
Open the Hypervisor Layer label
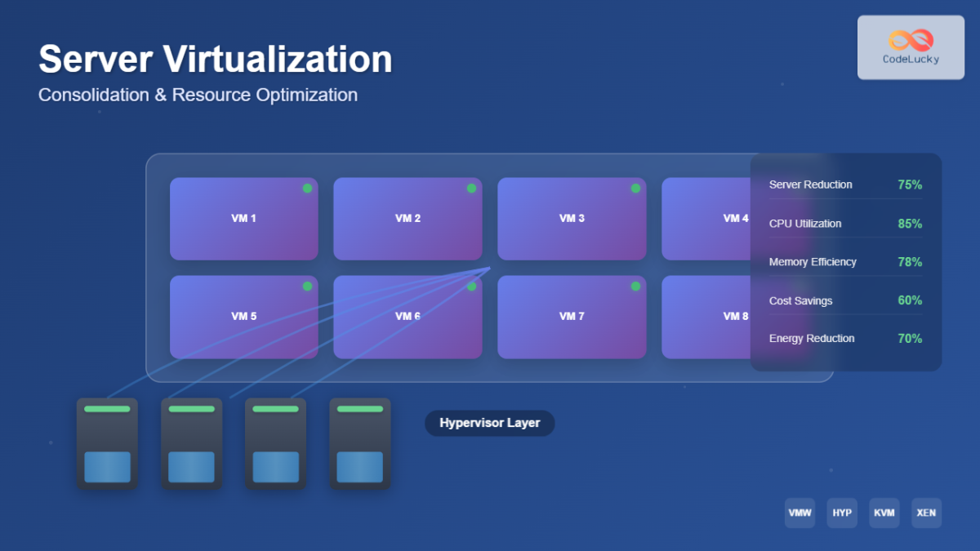pyautogui.click(x=489, y=423)
